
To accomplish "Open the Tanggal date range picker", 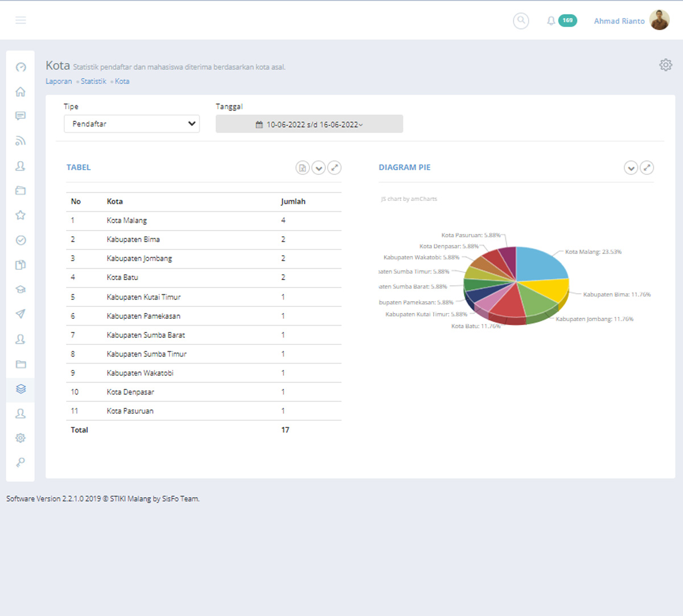I will coord(309,124).
